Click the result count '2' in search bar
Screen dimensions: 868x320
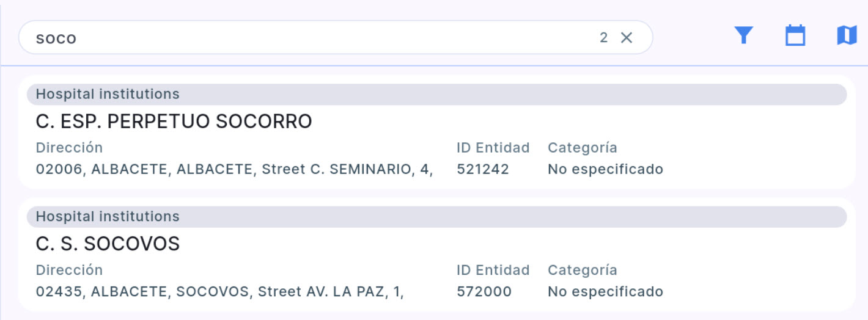point(603,38)
